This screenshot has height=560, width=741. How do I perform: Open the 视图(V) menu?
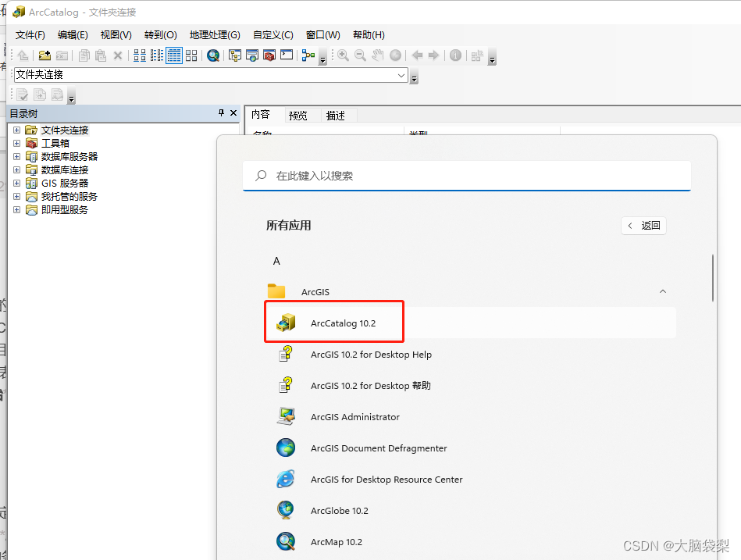(x=116, y=35)
